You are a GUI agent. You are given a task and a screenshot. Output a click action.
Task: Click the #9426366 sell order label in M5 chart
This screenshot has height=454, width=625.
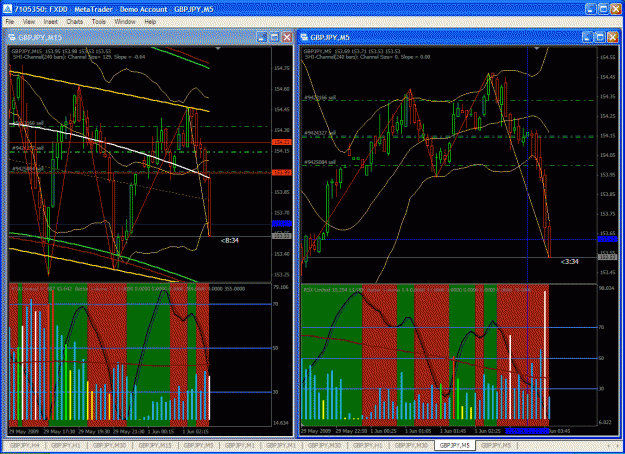pyautogui.click(x=320, y=97)
